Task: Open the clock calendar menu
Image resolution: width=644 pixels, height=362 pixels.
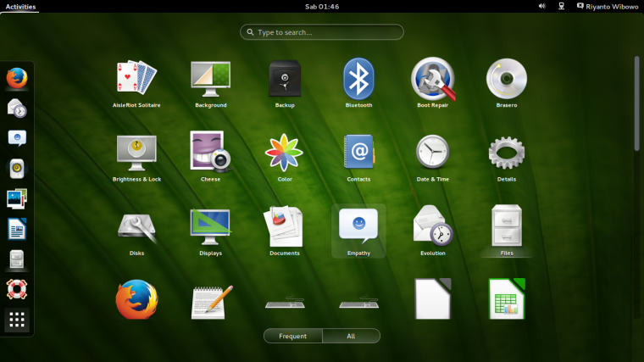Action: point(322,7)
